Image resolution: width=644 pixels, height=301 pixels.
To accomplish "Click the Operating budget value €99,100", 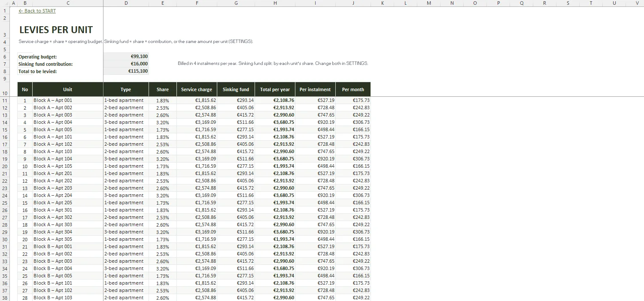I will click(126, 56).
